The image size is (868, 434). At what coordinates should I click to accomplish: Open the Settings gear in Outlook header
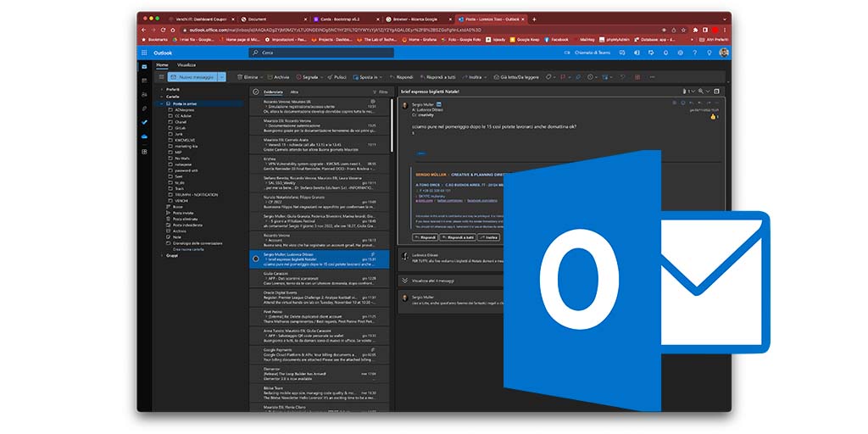point(681,53)
